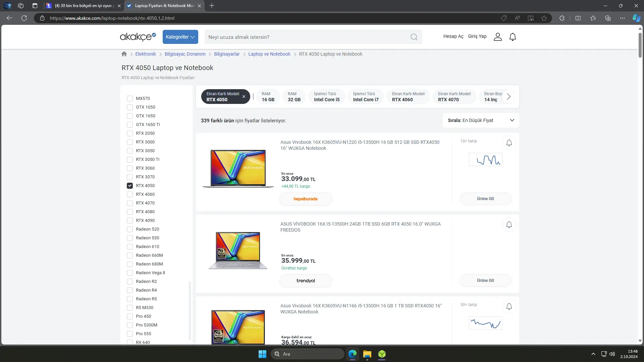Check the Pro 5300M filter
The width and height of the screenshot is (644, 362).
click(x=129, y=325)
